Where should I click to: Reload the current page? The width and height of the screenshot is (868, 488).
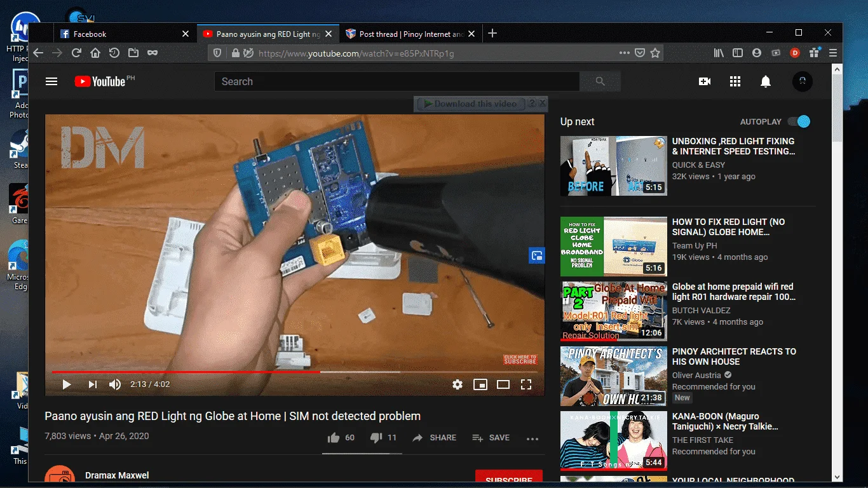pos(76,53)
